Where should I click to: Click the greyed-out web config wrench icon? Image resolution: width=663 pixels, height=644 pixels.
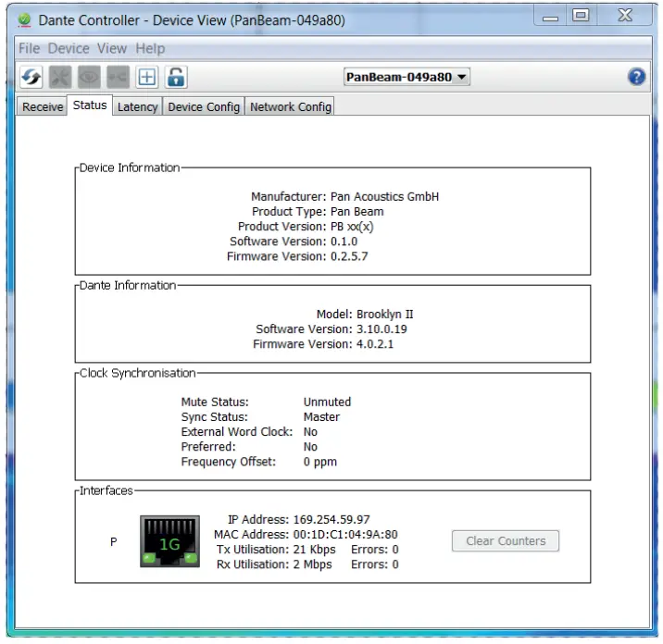tap(60, 78)
